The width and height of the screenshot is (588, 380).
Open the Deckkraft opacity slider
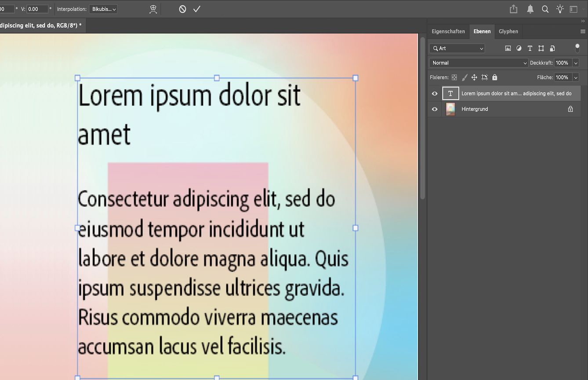(x=576, y=62)
